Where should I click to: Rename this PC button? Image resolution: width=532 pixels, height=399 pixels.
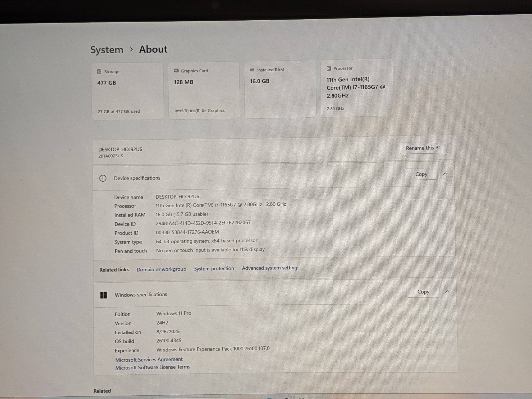(x=424, y=148)
